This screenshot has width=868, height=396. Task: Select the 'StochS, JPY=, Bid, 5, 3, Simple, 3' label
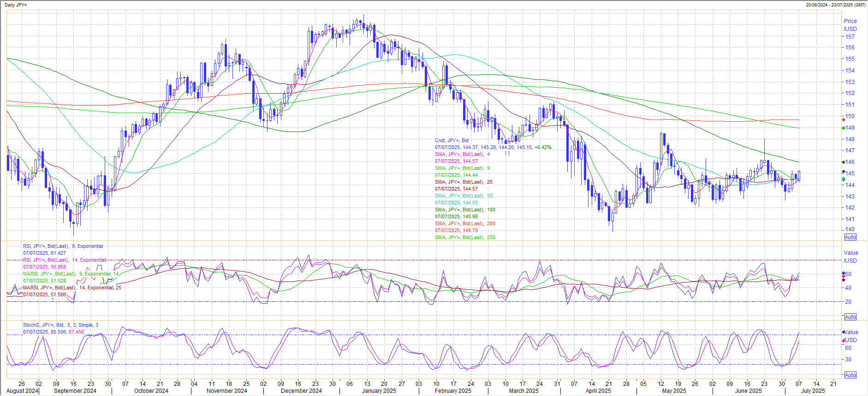(60, 325)
